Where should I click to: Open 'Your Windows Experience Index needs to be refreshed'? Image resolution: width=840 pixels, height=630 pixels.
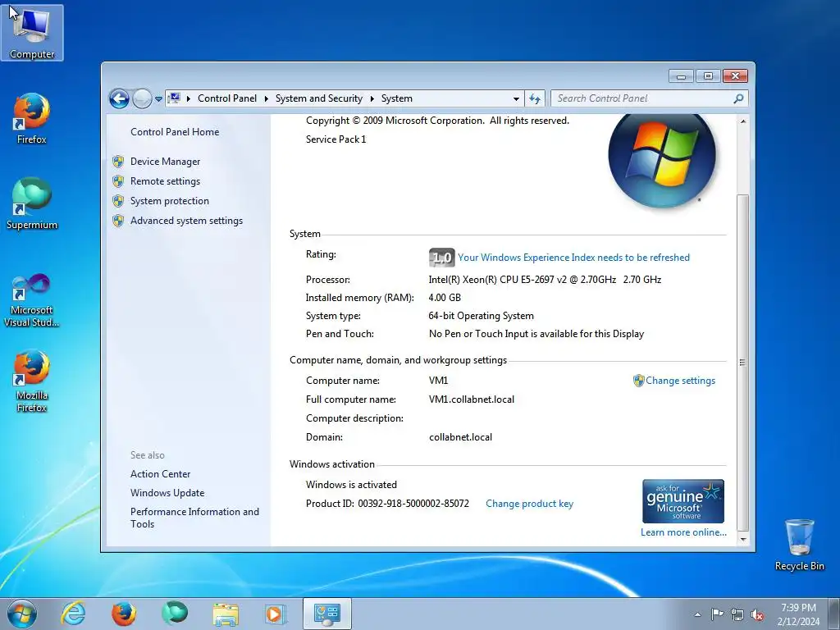coord(573,258)
